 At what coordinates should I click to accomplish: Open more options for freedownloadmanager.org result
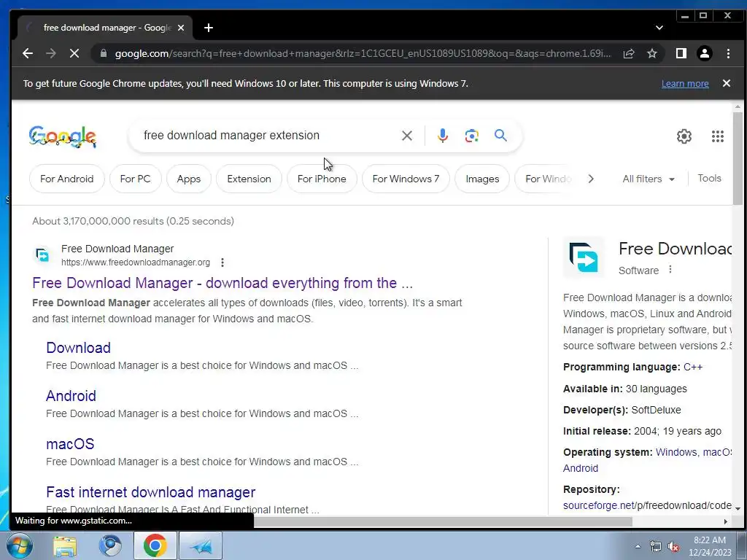(222, 262)
